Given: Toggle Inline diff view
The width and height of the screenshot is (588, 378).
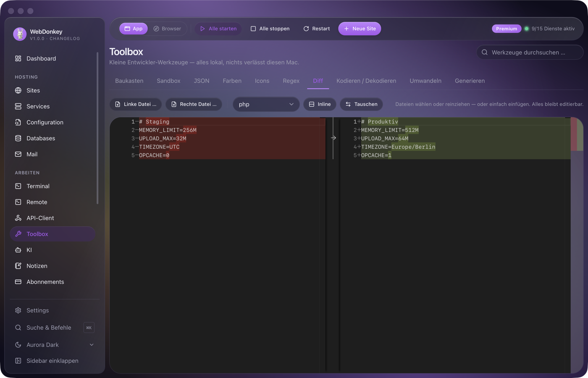Looking at the screenshot, I should tap(320, 104).
